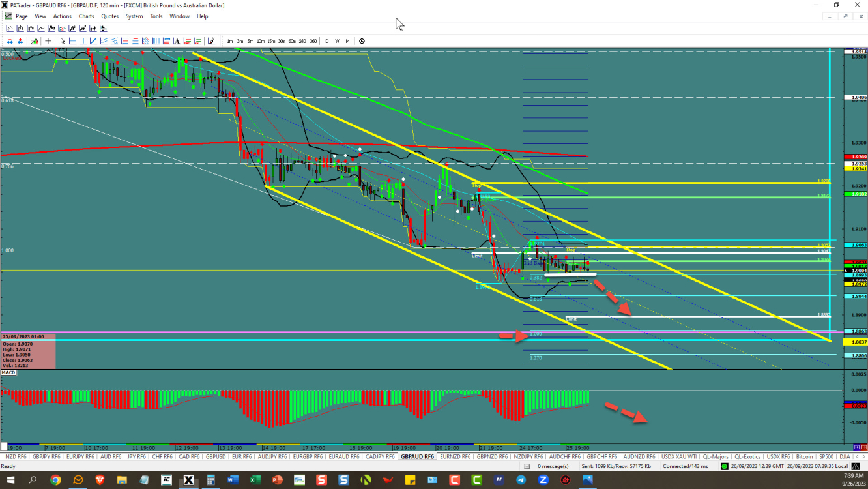The height and width of the screenshot is (489, 868).
Task: Open the Calculator from the taskbar
Action: 210,480
